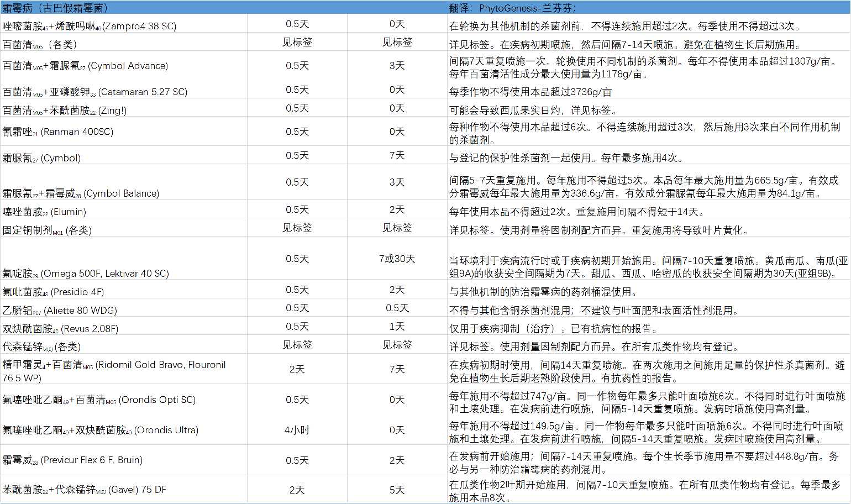Select the Orondis Opti SC name cell
Viewport: 851px width, 504px height.
click(99, 400)
